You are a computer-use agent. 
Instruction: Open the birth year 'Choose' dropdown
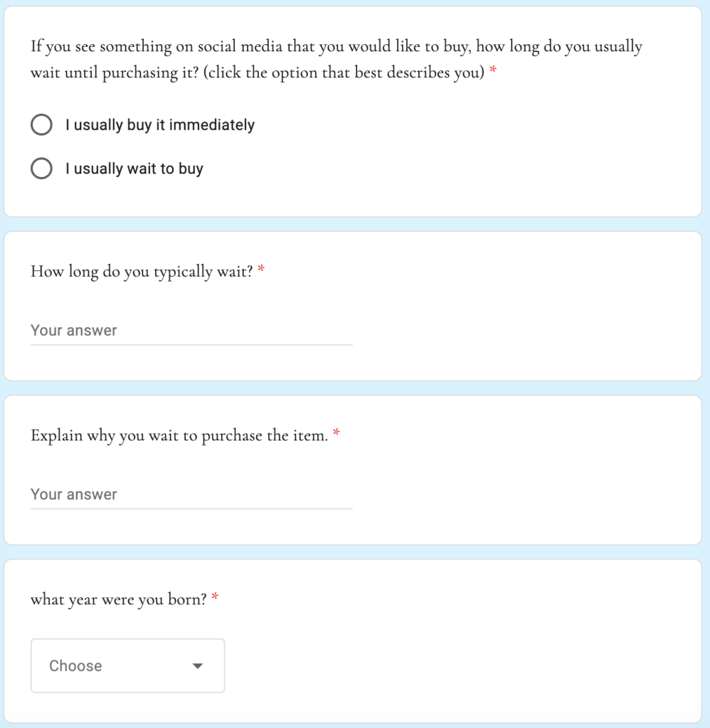127,665
